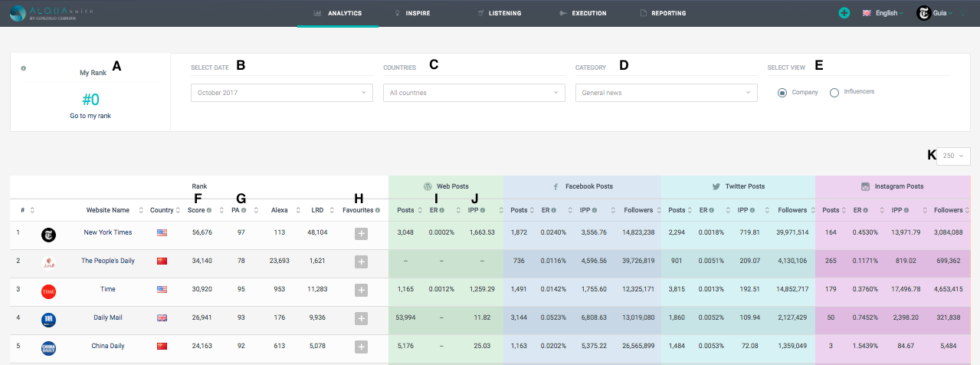This screenshot has width=980, height=365.
Task: Open the Daily Mail website name
Action: (107, 317)
